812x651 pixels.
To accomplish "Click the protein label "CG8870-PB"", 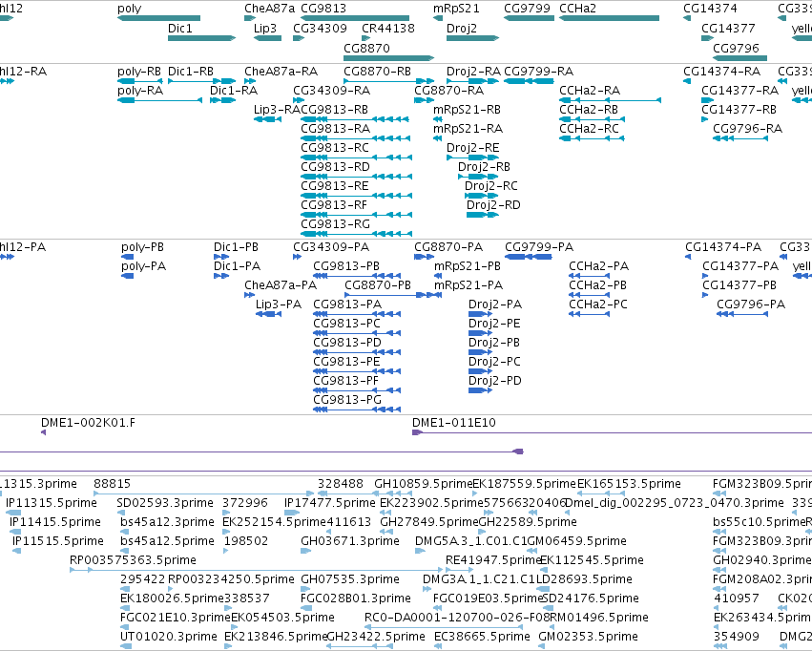I will click(378, 285).
